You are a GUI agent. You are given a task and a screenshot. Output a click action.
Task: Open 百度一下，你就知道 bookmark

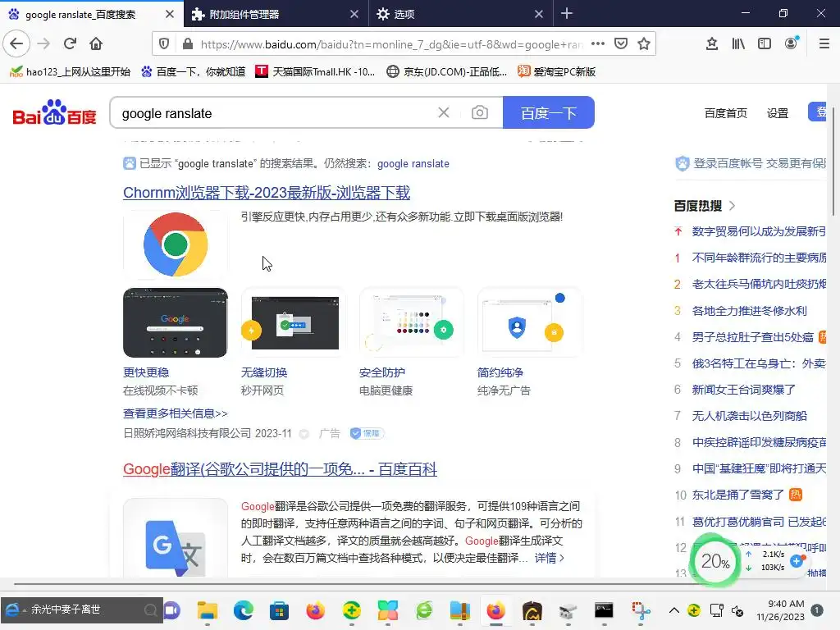pos(194,72)
